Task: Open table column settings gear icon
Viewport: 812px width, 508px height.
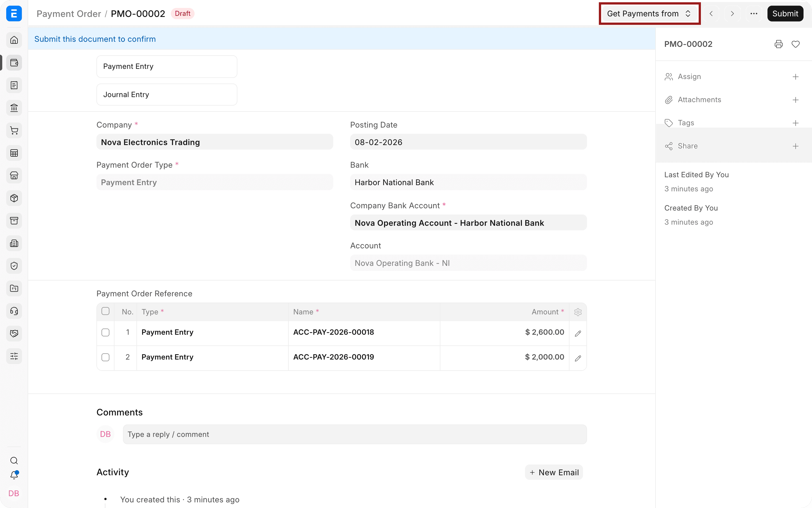Action: 578,312
